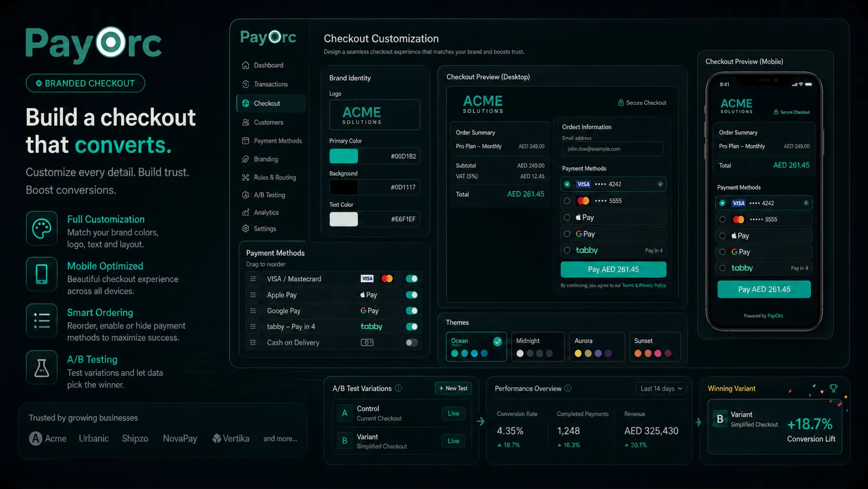The width and height of the screenshot is (868, 489).
Task: Click the Live badge on Variant row
Action: pyautogui.click(x=454, y=441)
